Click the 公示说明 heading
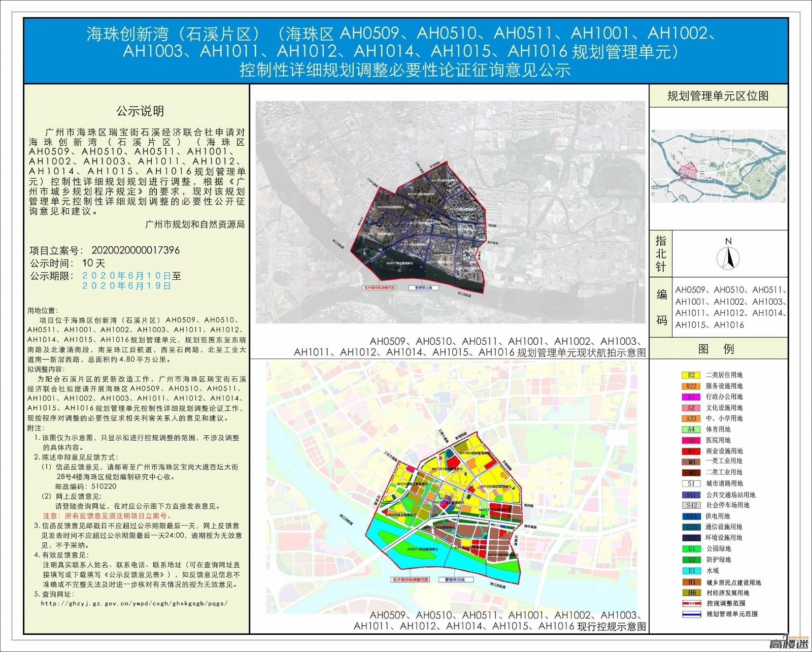Viewport: 812px width, 652px height. tap(140, 111)
